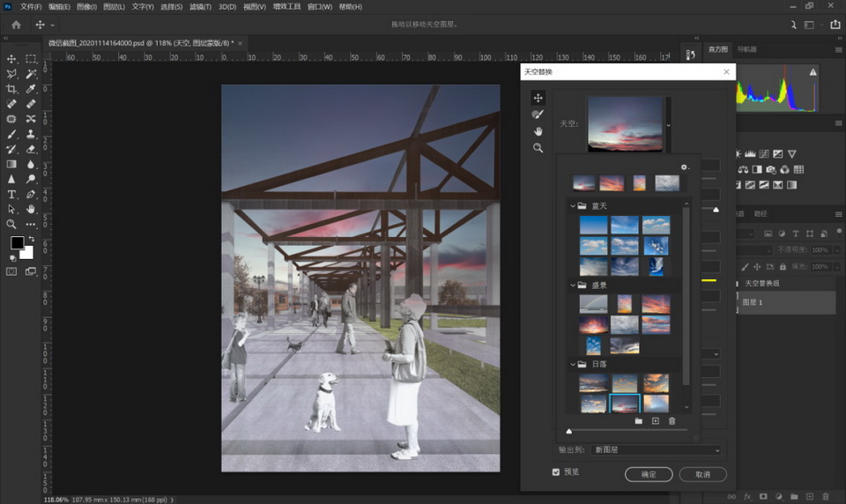Click the foreground black color swatch
This screenshot has height=504, width=846.
[17, 243]
